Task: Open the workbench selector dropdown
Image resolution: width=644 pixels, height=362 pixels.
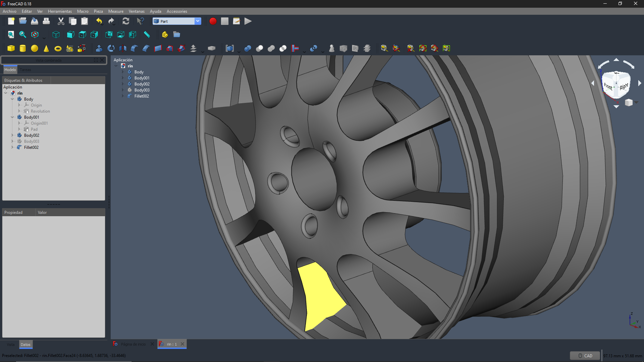Action: pos(198,21)
